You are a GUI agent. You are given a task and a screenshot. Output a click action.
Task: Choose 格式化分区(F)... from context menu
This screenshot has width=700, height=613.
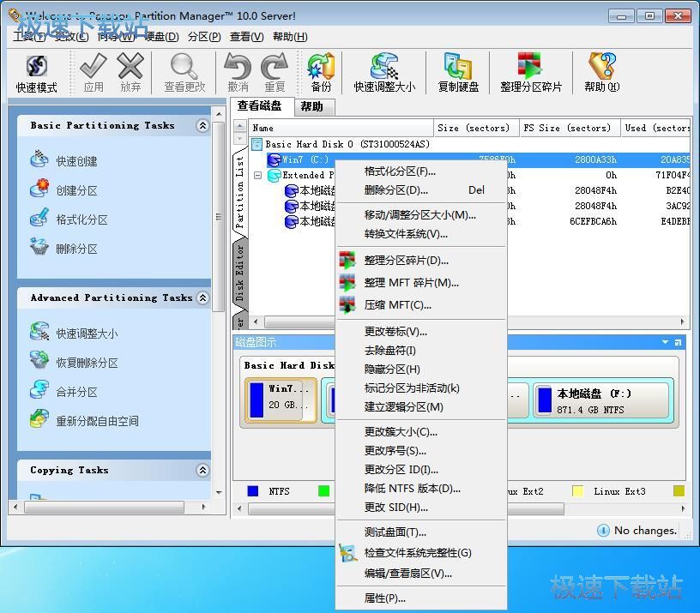pos(421,171)
